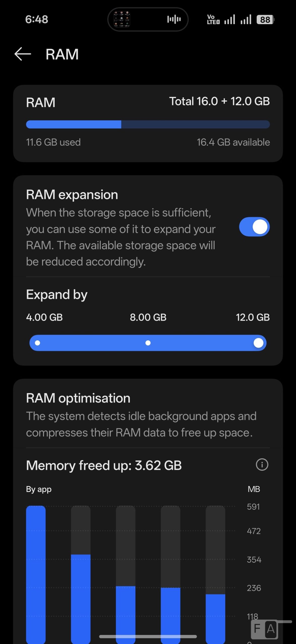Tap the first SIM signal strength icon
296x644 pixels.
(229, 20)
